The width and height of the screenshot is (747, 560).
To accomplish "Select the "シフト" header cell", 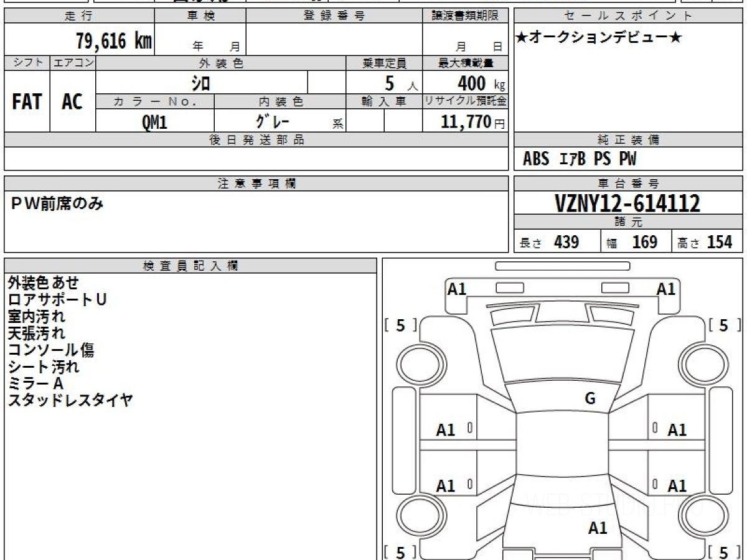I will pyautogui.click(x=27, y=63).
